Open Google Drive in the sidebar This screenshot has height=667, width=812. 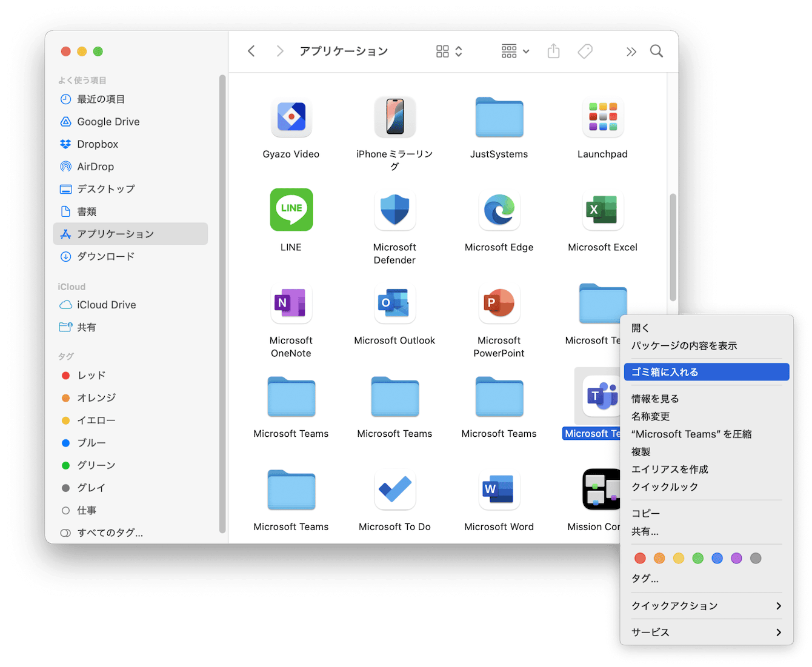(x=130, y=122)
